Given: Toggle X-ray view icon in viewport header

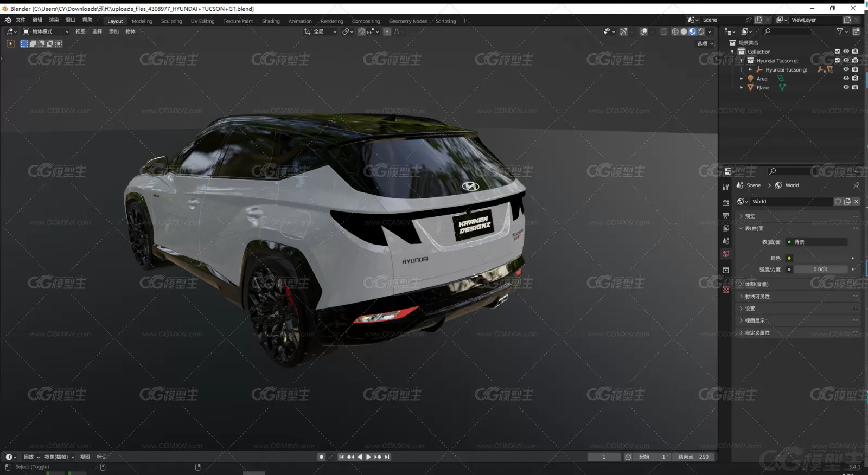Looking at the screenshot, I should 663,31.
